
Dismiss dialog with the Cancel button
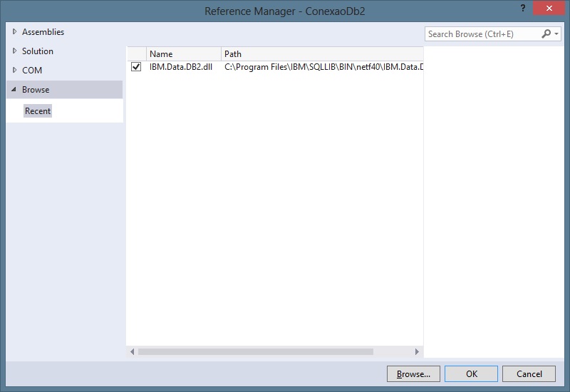pos(529,373)
